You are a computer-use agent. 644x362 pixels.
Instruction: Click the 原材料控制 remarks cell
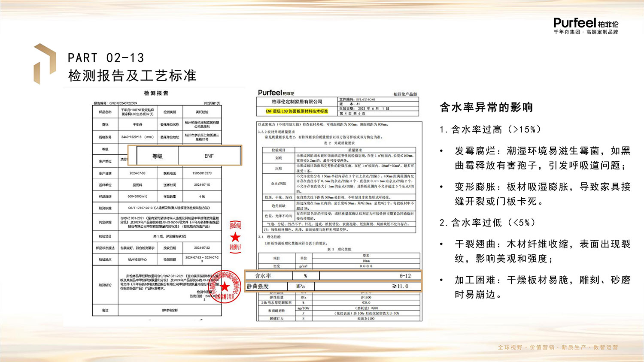coord(170,310)
